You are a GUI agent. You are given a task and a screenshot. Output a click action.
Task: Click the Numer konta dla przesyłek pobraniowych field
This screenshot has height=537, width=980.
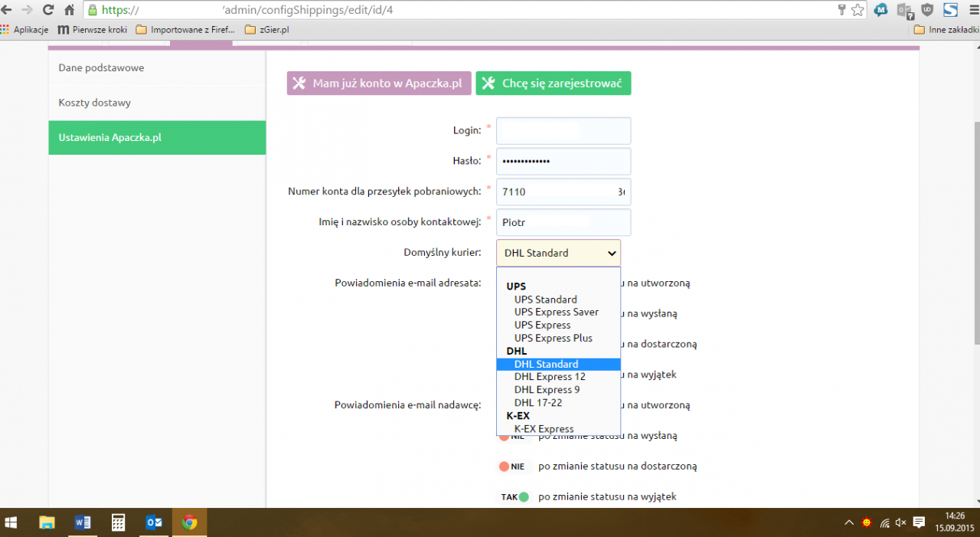coord(563,192)
